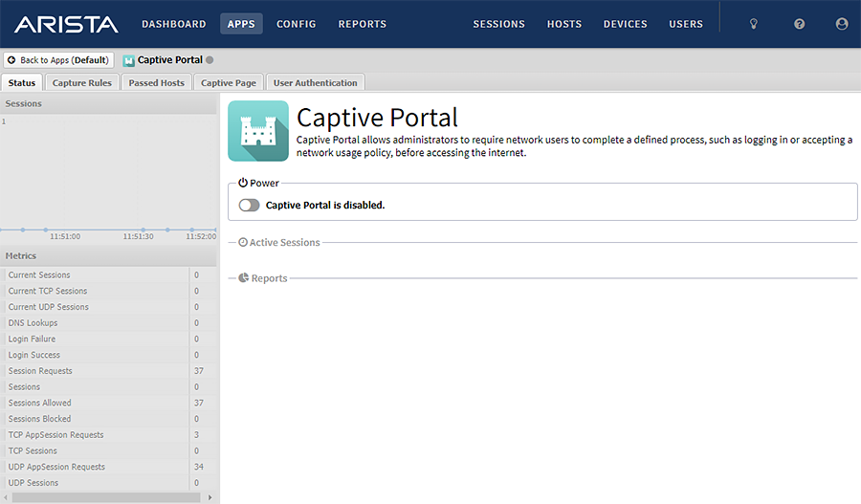Image resolution: width=861 pixels, height=504 pixels.
Task: Select the Login Success metric row
Action: 108,355
